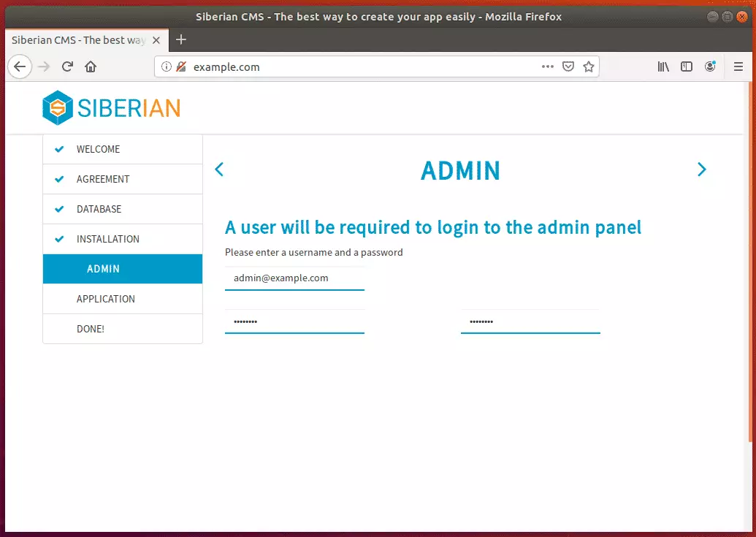Open the Library bookshelf icon
Viewport: 756px width, 537px height.
(663, 66)
